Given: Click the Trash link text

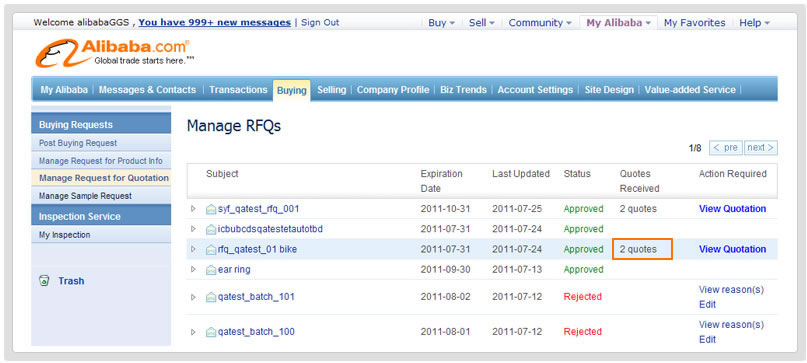Looking at the screenshot, I should click(x=71, y=281).
